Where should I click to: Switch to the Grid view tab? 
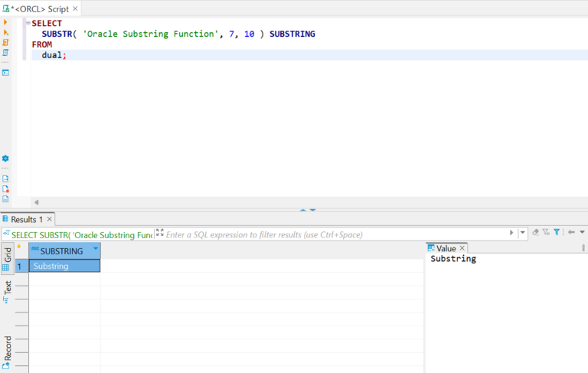(x=7, y=259)
